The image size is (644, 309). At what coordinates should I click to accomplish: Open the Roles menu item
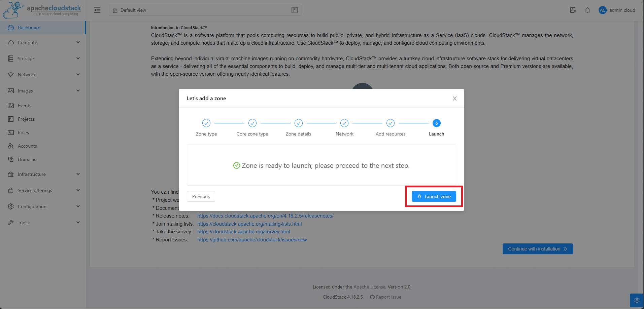tap(43, 132)
